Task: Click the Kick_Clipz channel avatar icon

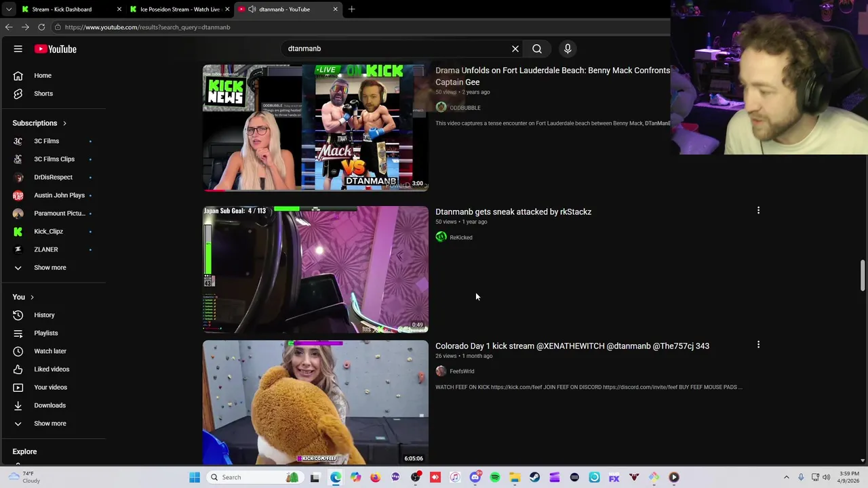Action: 18,231
